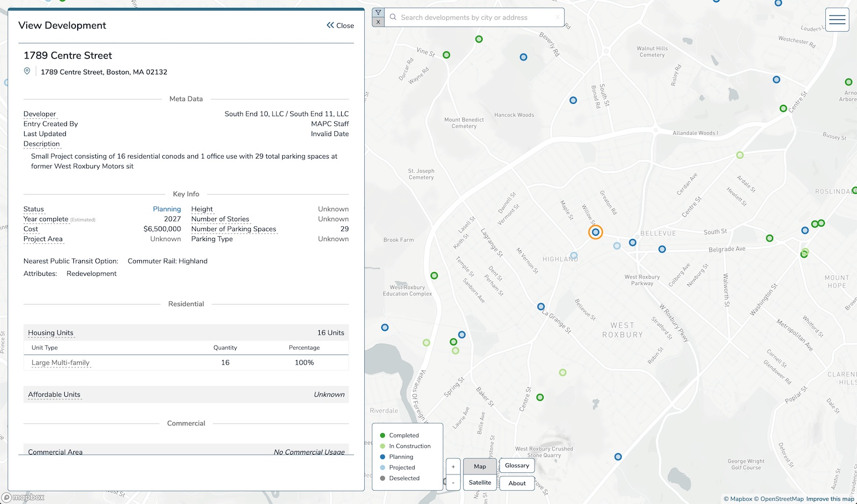Click the orange-highlighted marker near Willow St
The height and width of the screenshot is (504, 857).
click(595, 232)
